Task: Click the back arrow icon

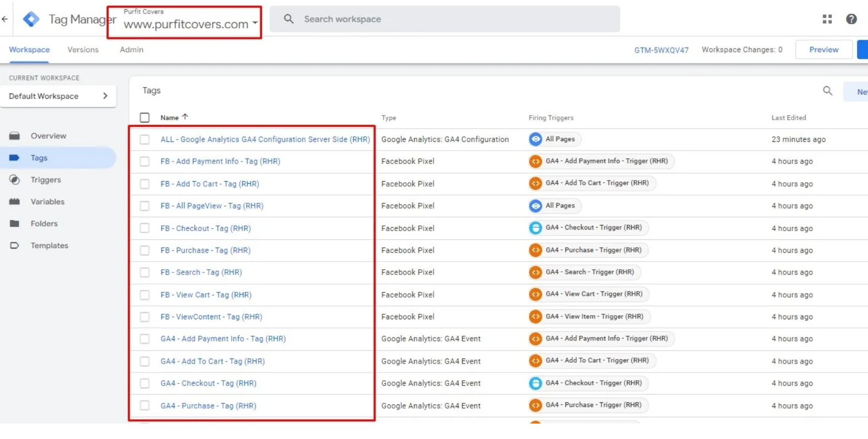Action: click(x=5, y=19)
